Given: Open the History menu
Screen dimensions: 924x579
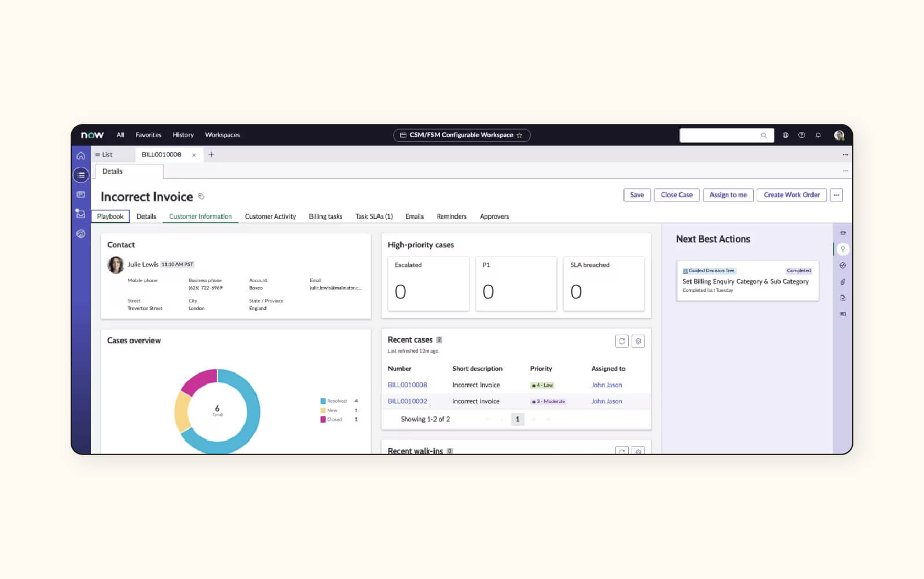Looking at the screenshot, I should [183, 135].
